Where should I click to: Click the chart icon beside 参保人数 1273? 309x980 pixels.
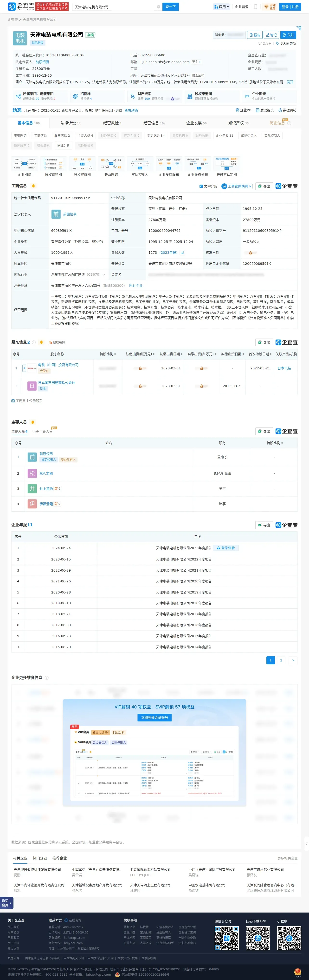(x=182, y=253)
